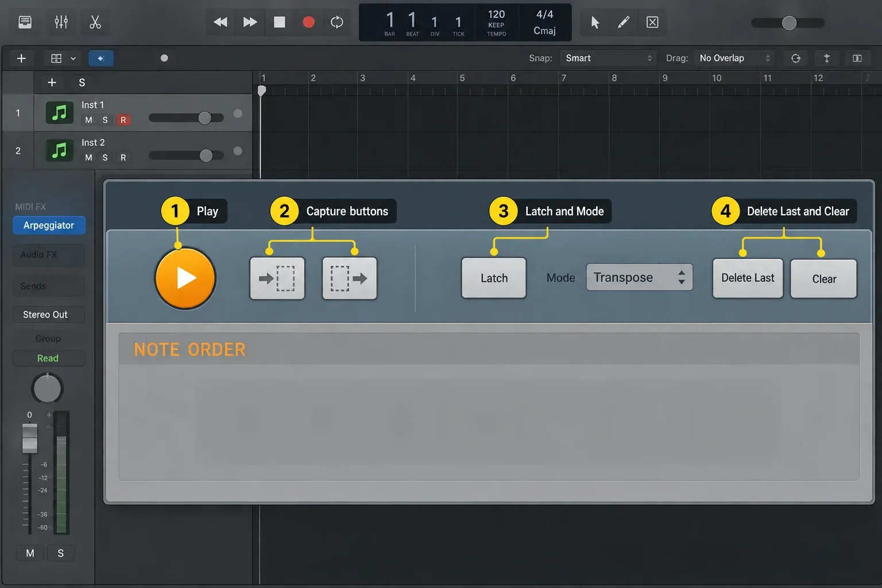Image resolution: width=882 pixels, height=588 pixels.
Task: Click the channel strip pan knob
Action: click(47, 389)
